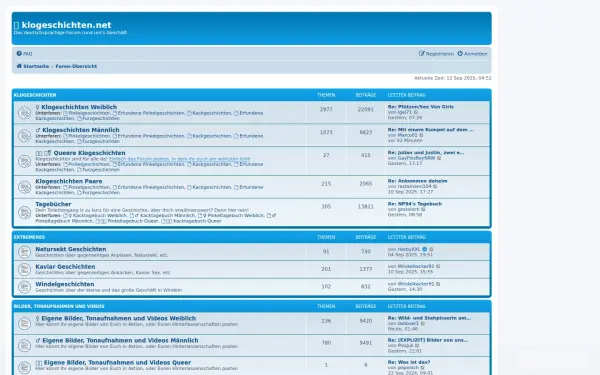Screen dimensions: 600x375
Task: Open last post 'Re: Mit einem Kumpel auf dem ...'
Action: coord(430,130)
